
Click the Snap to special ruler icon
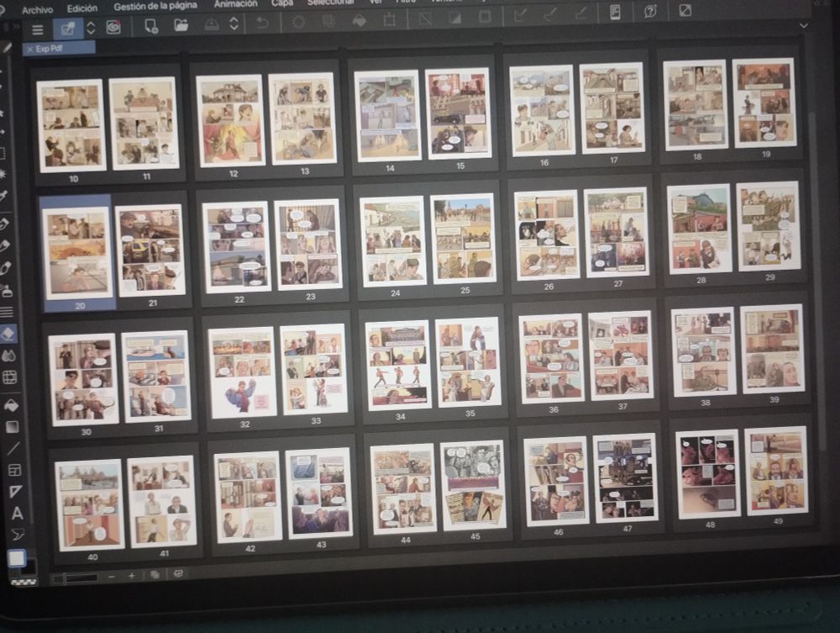click(x=549, y=15)
